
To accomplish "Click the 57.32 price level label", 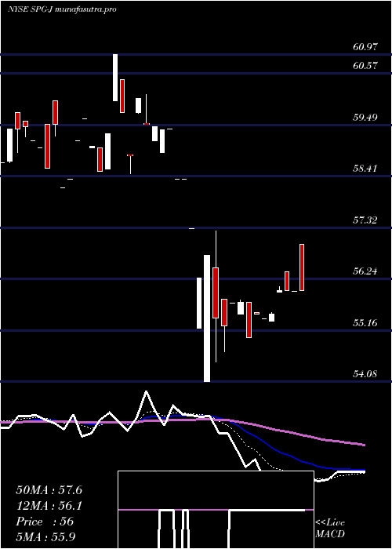I will point(365,220).
